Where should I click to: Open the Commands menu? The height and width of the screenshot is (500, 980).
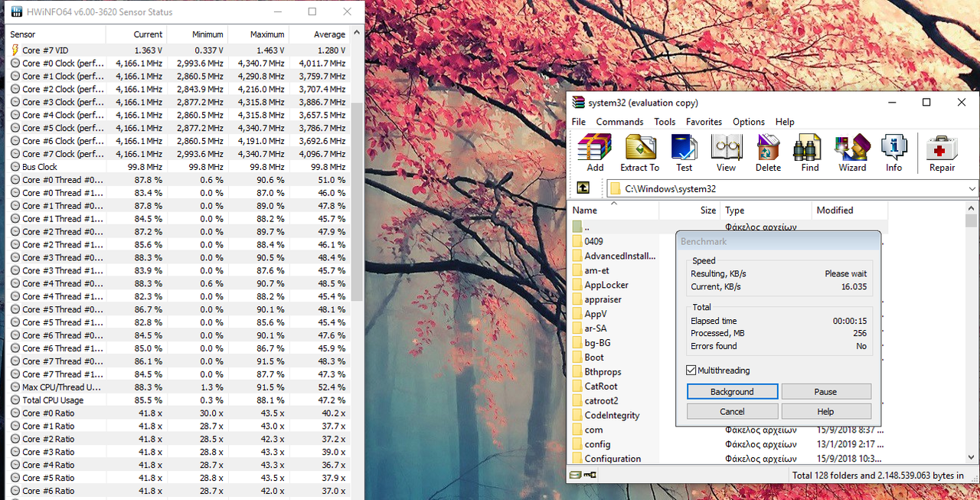[x=620, y=122]
